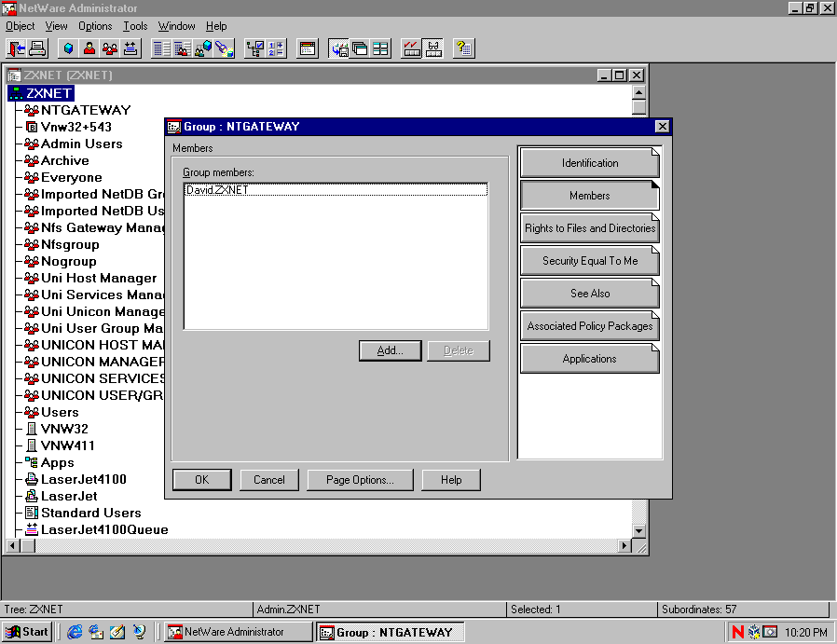Image resolution: width=837 pixels, height=644 pixels.
Task: Click the Rights to Other Objects icon
Action: tap(203, 48)
